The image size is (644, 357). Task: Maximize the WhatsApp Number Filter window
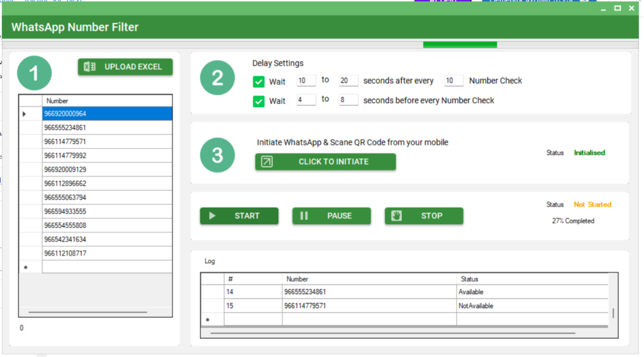tap(618, 8)
